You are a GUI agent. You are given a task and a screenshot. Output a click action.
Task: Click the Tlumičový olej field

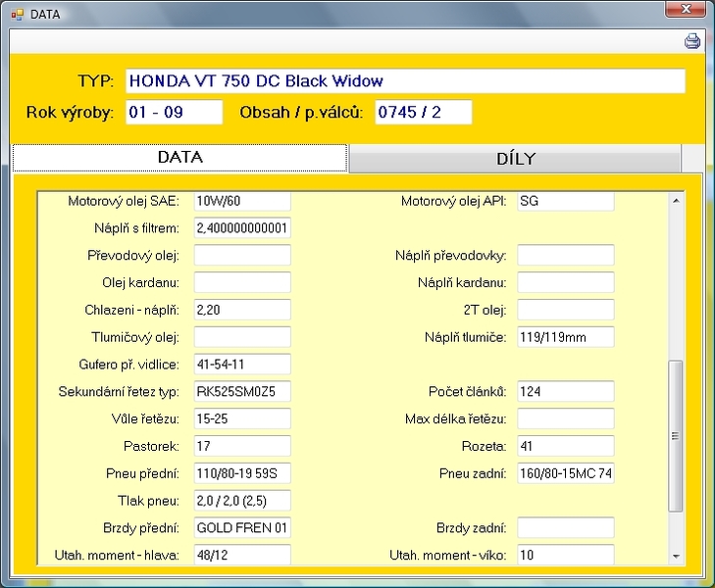pos(242,337)
